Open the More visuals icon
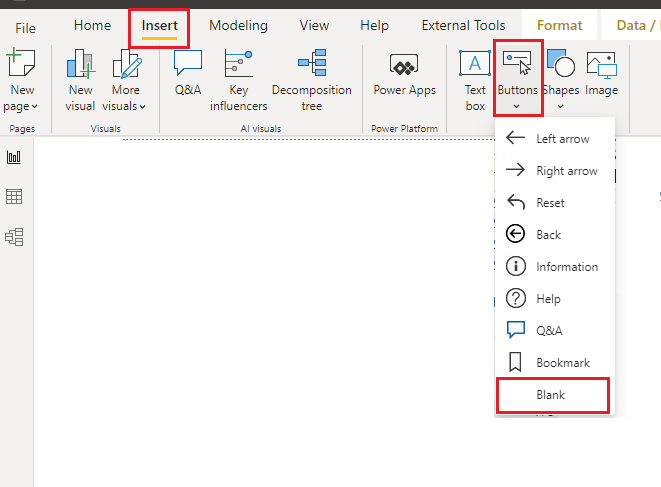This screenshot has height=487, width=661. pos(127,63)
